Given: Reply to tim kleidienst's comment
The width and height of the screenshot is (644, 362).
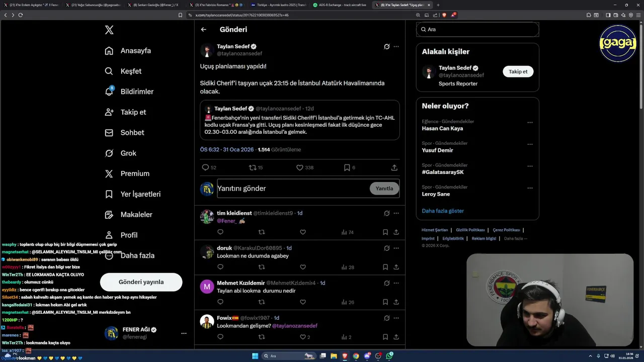Looking at the screenshot, I should (220, 232).
